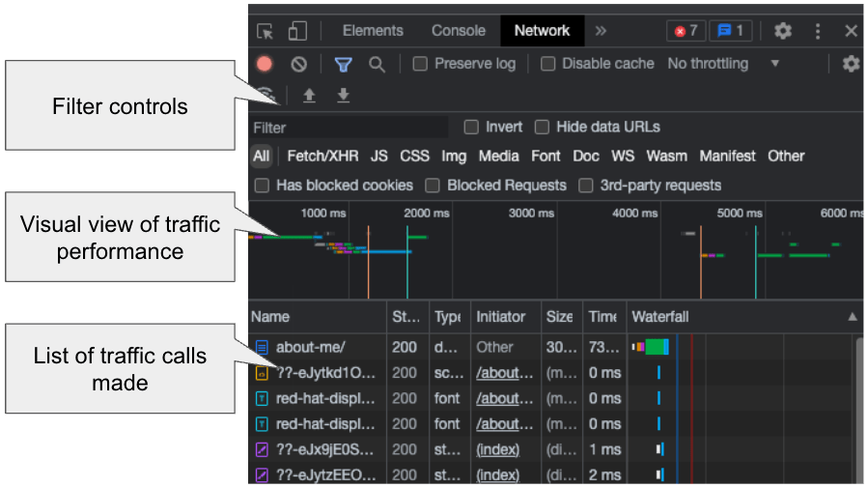Click the inspect element picker icon
The width and height of the screenshot is (868, 488).
[x=266, y=31]
